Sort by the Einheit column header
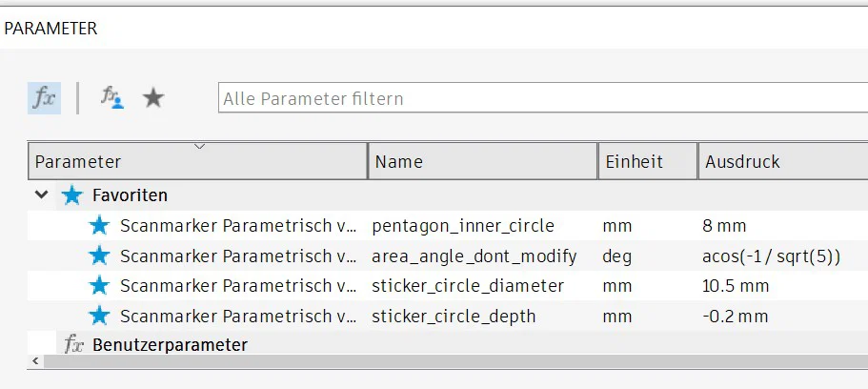Viewport: 868px width, 389px height. click(x=646, y=162)
